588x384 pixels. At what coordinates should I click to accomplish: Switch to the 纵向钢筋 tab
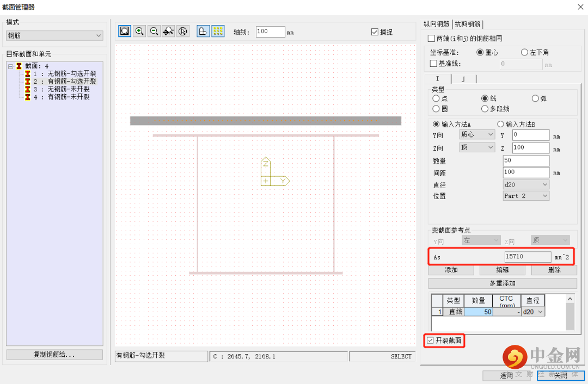click(x=436, y=24)
